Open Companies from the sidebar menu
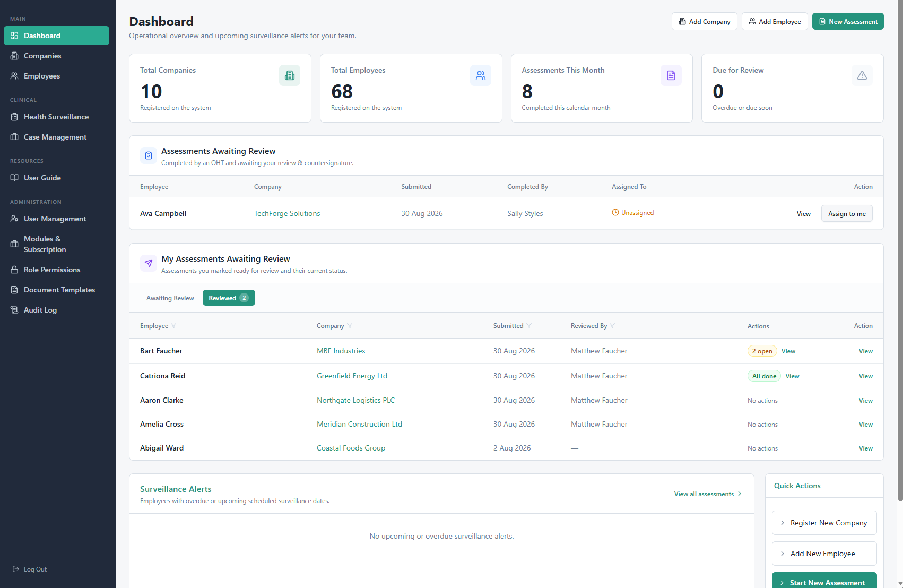 coord(56,56)
